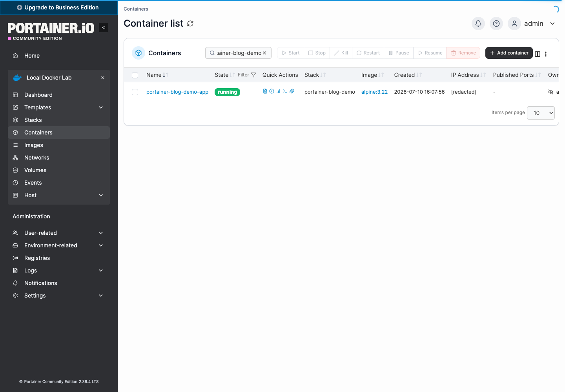Select the portainer-blog-demo-app row checkbox

(135, 92)
